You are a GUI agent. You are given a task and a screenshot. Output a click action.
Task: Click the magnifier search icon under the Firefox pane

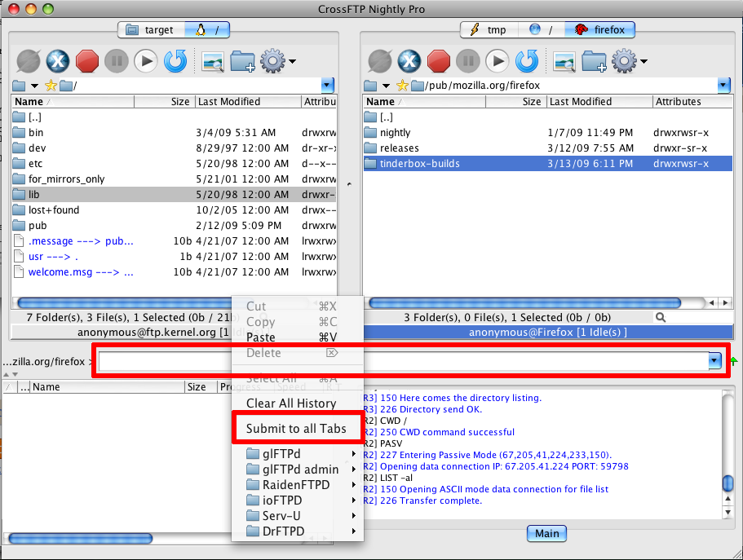tap(661, 317)
